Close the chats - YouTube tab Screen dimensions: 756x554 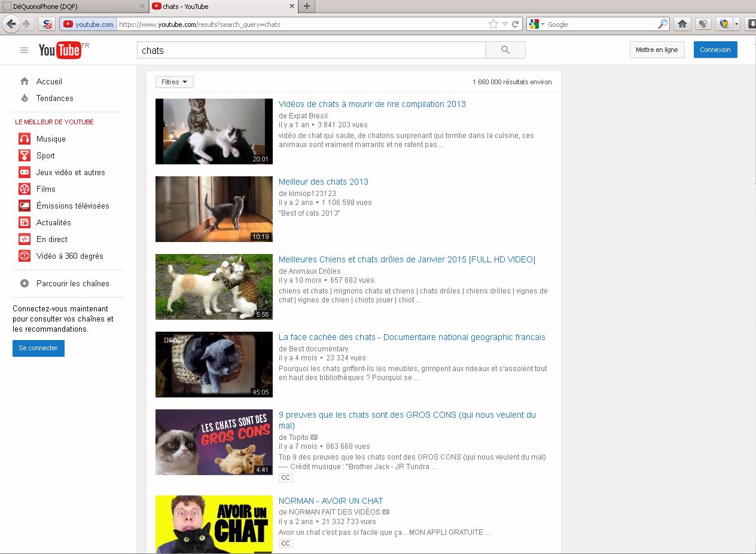click(x=292, y=6)
